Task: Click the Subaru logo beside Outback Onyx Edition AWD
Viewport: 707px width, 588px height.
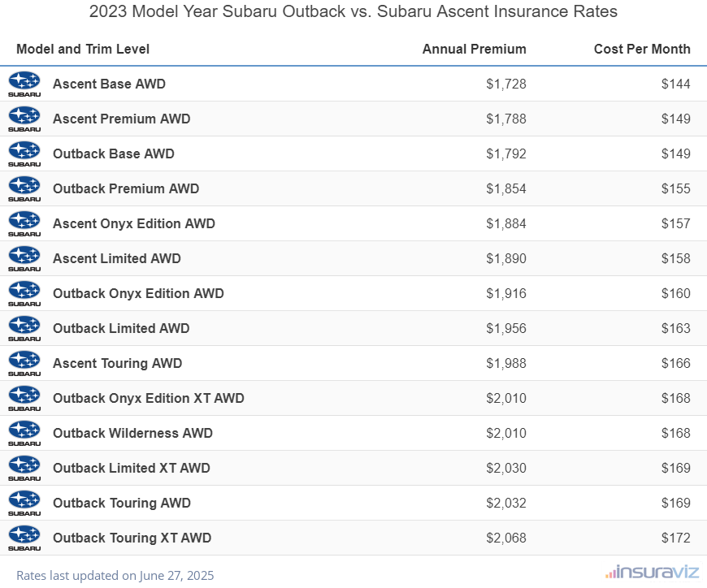Action: [x=24, y=294]
